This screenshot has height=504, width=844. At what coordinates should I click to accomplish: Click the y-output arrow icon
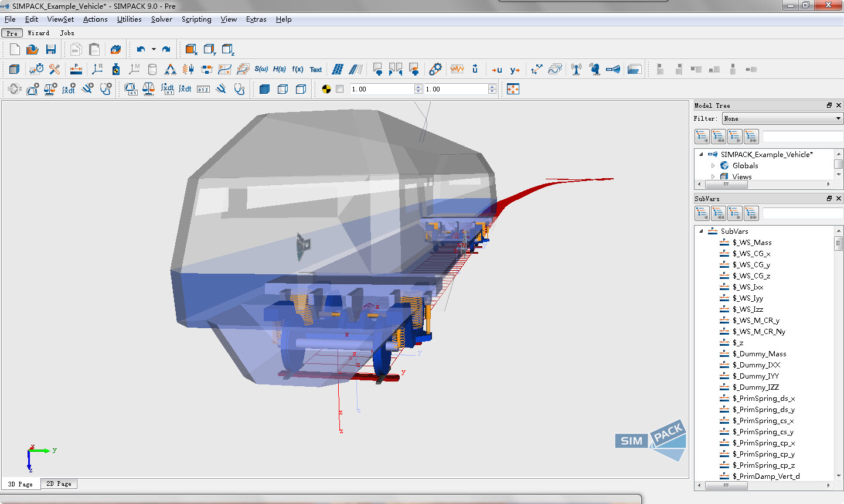pos(515,70)
